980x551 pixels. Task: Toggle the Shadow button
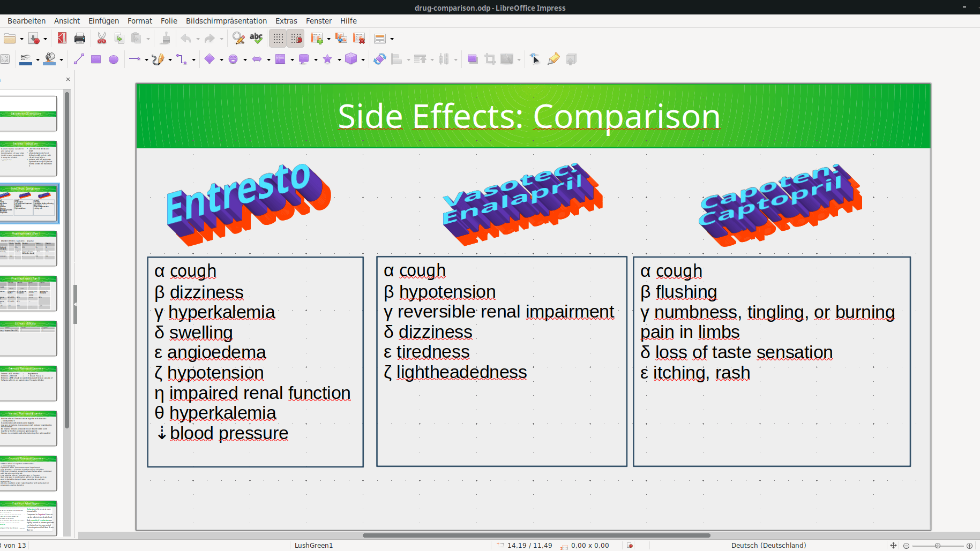472,59
